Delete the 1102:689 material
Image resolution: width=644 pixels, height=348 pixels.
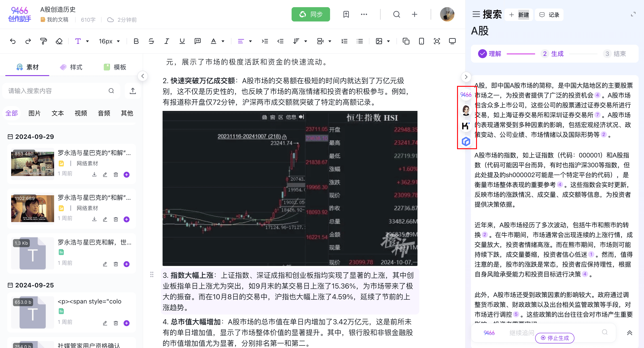click(116, 219)
